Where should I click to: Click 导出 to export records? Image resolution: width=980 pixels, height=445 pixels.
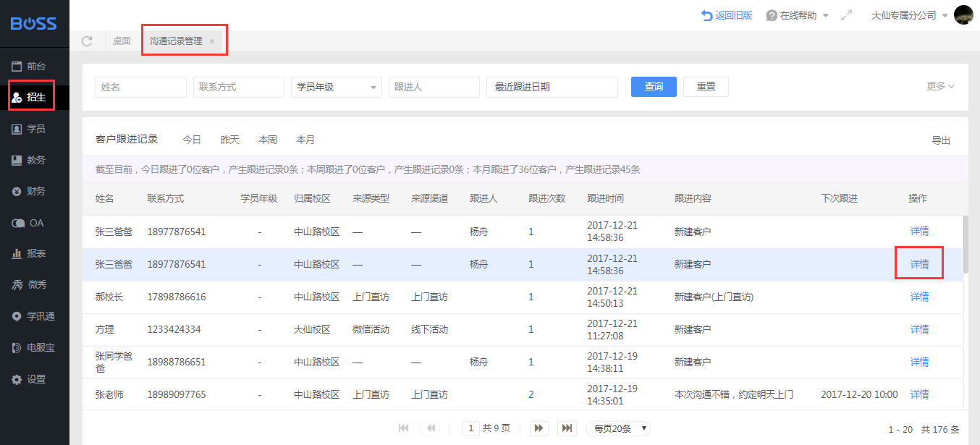point(941,140)
